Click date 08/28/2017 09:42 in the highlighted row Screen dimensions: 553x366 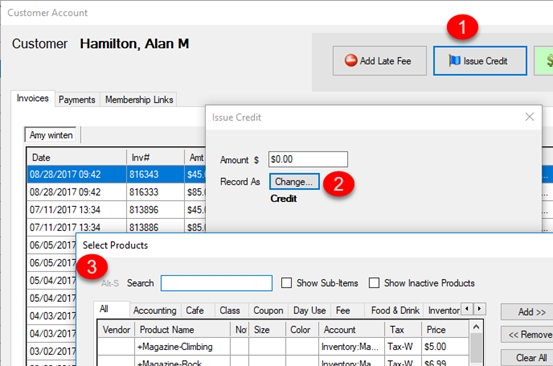tap(65, 174)
